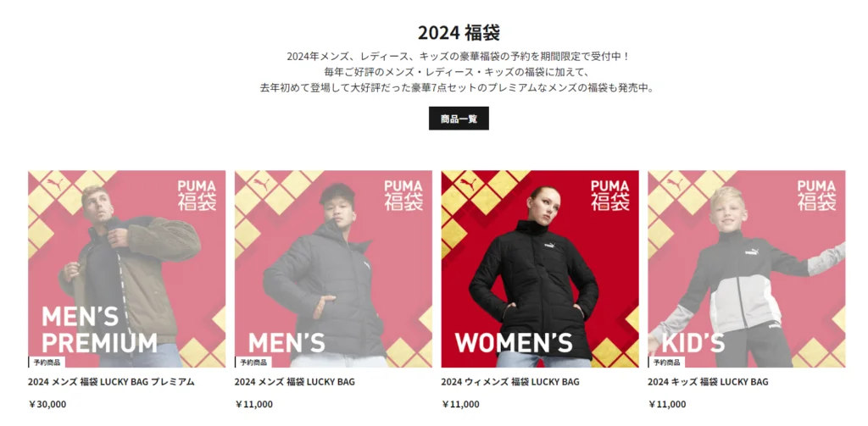Click the 商品一覧 button
This screenshot has height=426, width=868.
459,119
